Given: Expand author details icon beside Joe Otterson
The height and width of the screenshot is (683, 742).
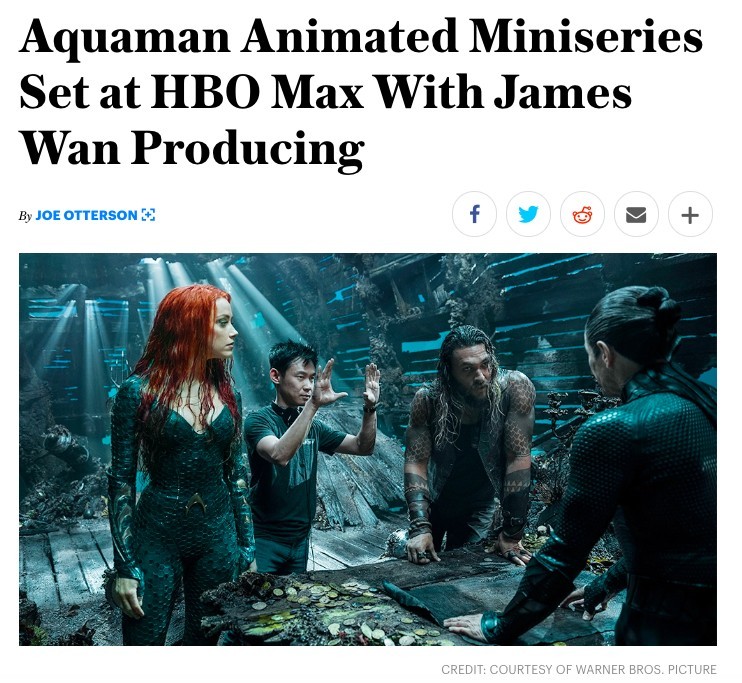Looking at the screenshot, I should [149, 215].
